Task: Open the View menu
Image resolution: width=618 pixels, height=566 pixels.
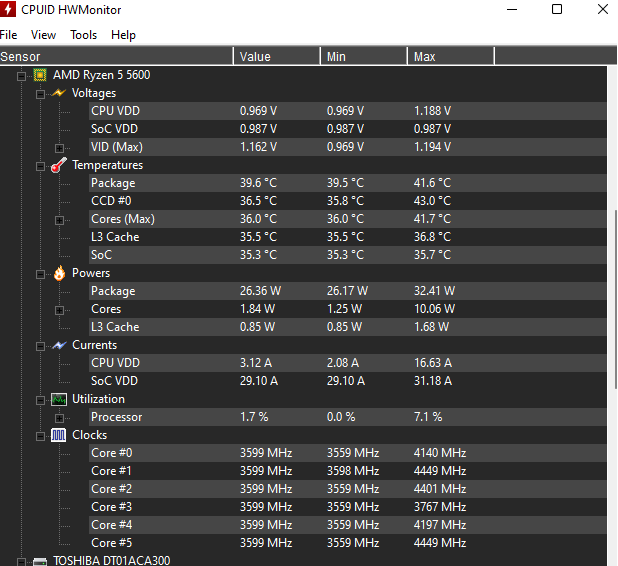Action: pos(43,35)
